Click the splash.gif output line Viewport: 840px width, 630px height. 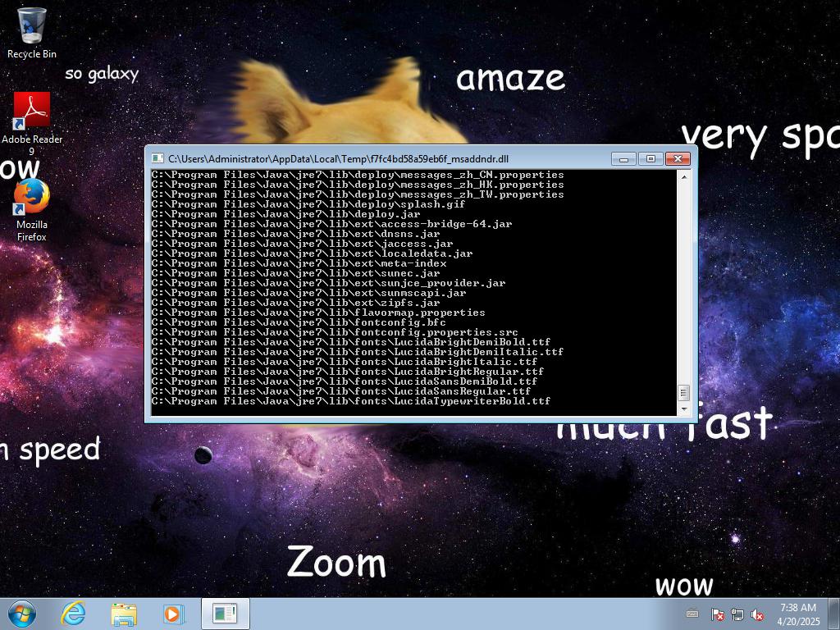308,204
